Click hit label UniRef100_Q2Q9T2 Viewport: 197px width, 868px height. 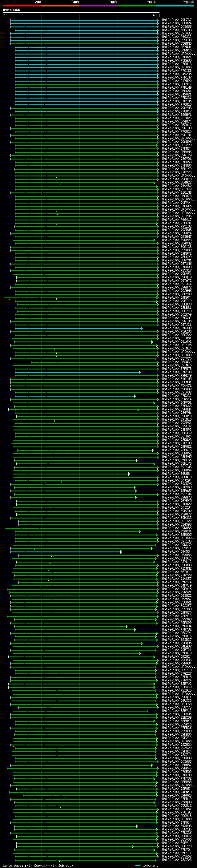click(x=177, y=616)
